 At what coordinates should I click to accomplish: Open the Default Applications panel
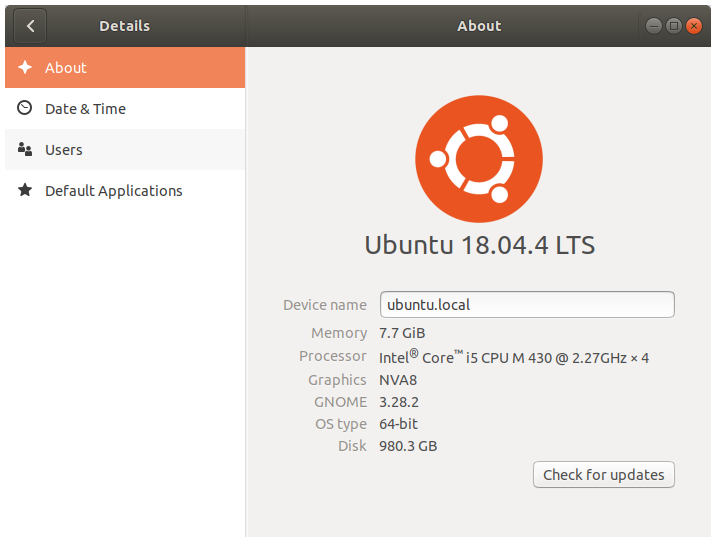(x=125, y=190)
